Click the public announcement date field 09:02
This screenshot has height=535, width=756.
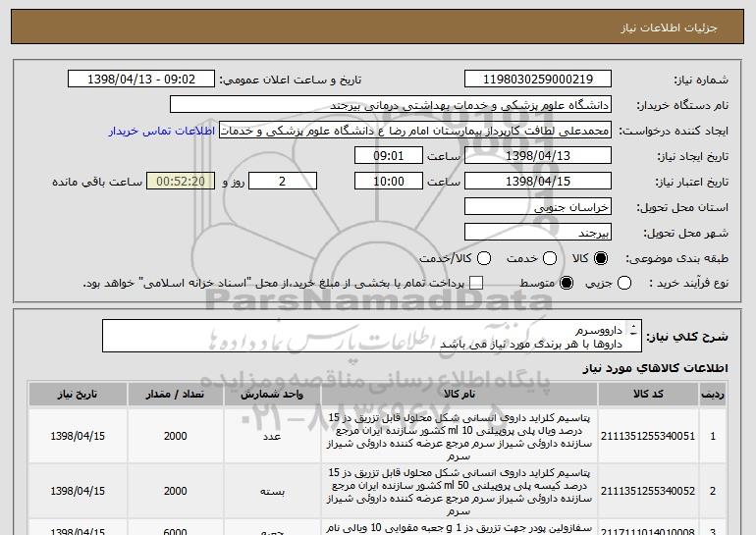pyautogui.click(x=141, y=80)
